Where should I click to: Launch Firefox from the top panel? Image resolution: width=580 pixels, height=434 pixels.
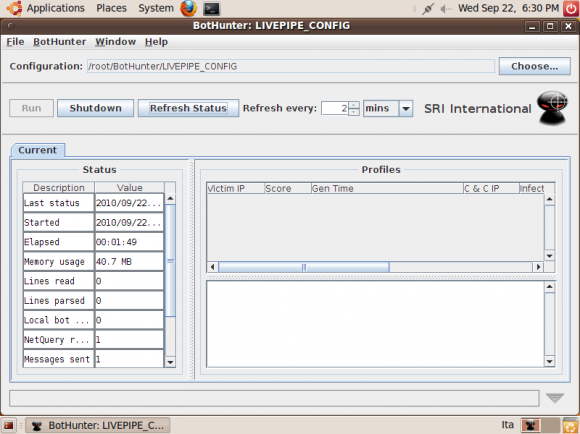[x=189, y=8]
